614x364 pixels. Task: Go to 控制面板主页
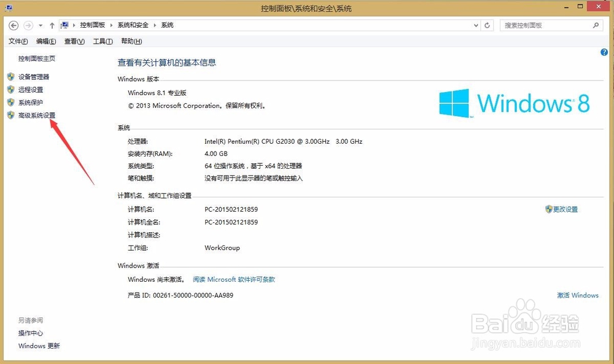(x=37, y=59)
